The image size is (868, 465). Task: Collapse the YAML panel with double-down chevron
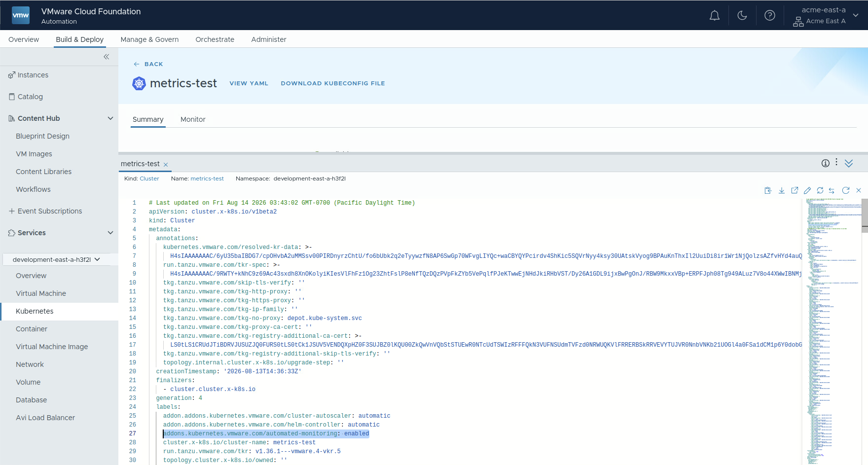click(x=849, y=163)
